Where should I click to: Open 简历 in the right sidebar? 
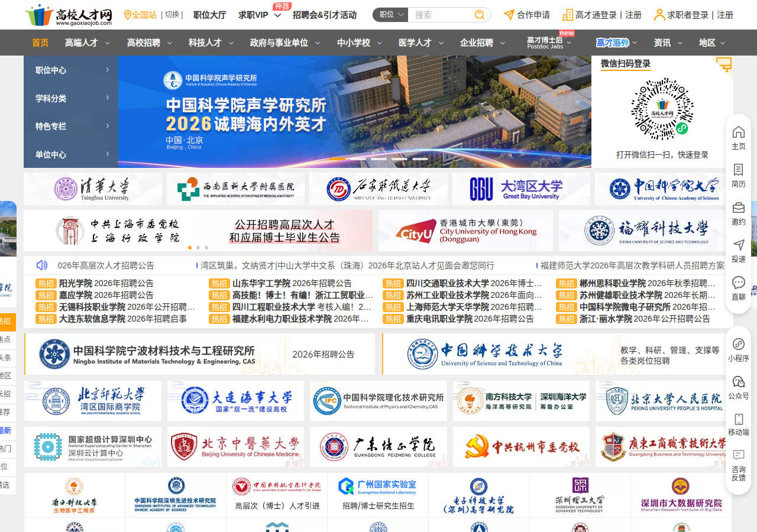tap(739, 176)
